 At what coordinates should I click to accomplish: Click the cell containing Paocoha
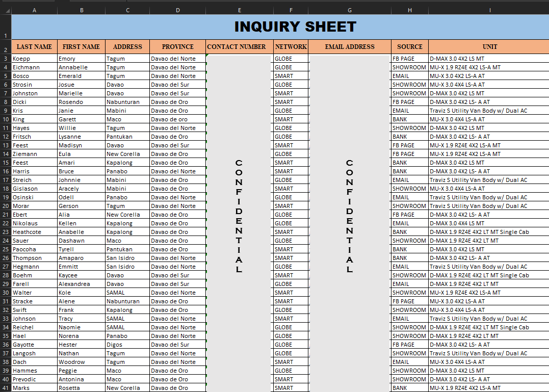(x=34, y=249)
